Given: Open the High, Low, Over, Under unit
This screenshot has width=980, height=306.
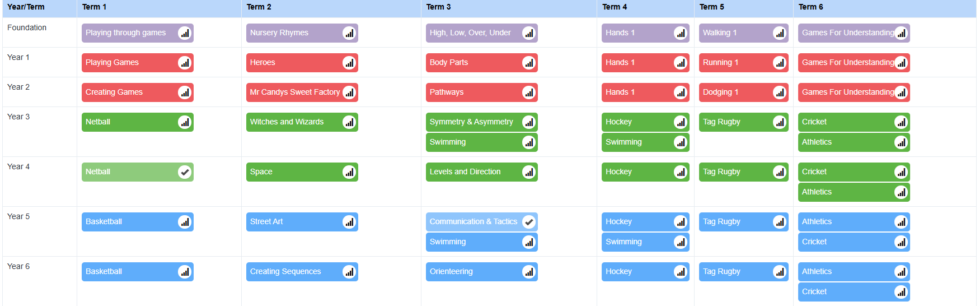Looking at the screenshot, I should coord(482,33).
